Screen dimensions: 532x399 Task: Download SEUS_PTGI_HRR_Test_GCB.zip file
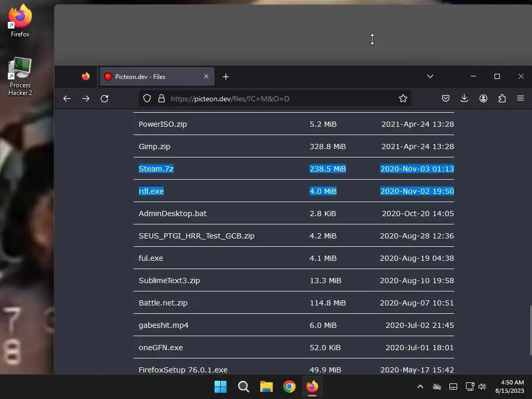[x=196, y=236]
